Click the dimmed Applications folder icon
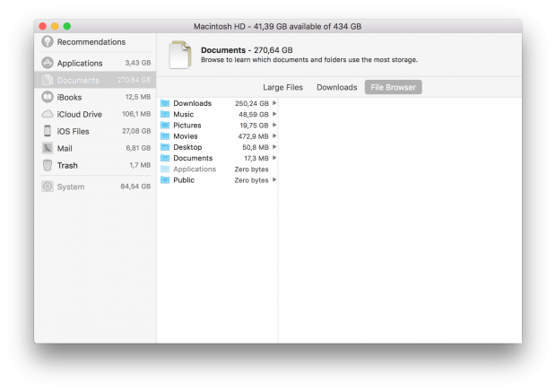The height and width of the screenshot is (392, 556). pyautogui.click(x=165, y=170)
